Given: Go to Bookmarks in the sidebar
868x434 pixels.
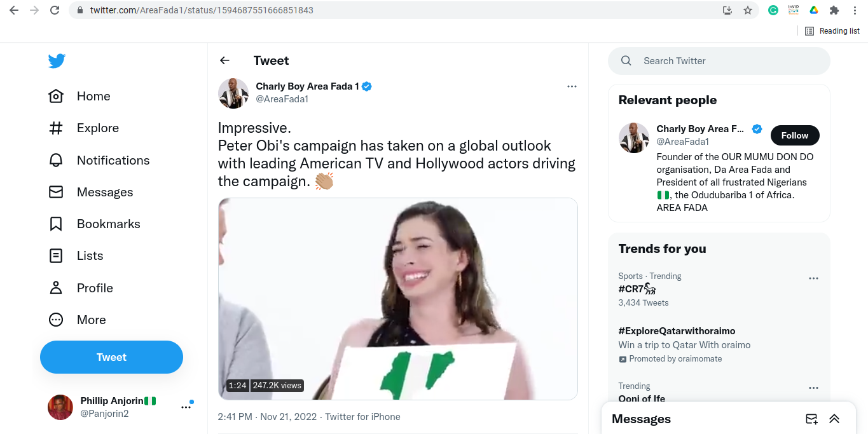Looking at the screenshot, I should (x=108, y=224).
